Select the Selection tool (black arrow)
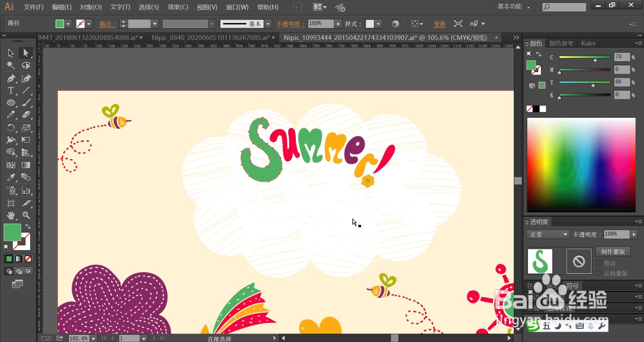 (x=11, y=53)
